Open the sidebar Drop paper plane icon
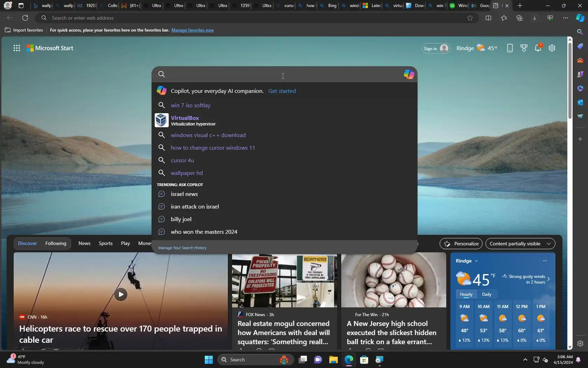The image size is (588, 368). [580, 116]
